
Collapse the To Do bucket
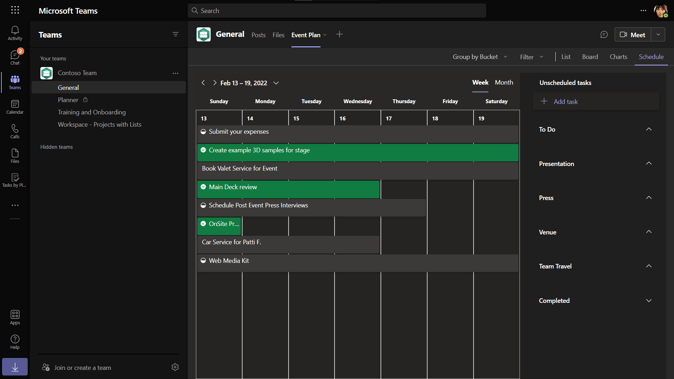[649, 129]
